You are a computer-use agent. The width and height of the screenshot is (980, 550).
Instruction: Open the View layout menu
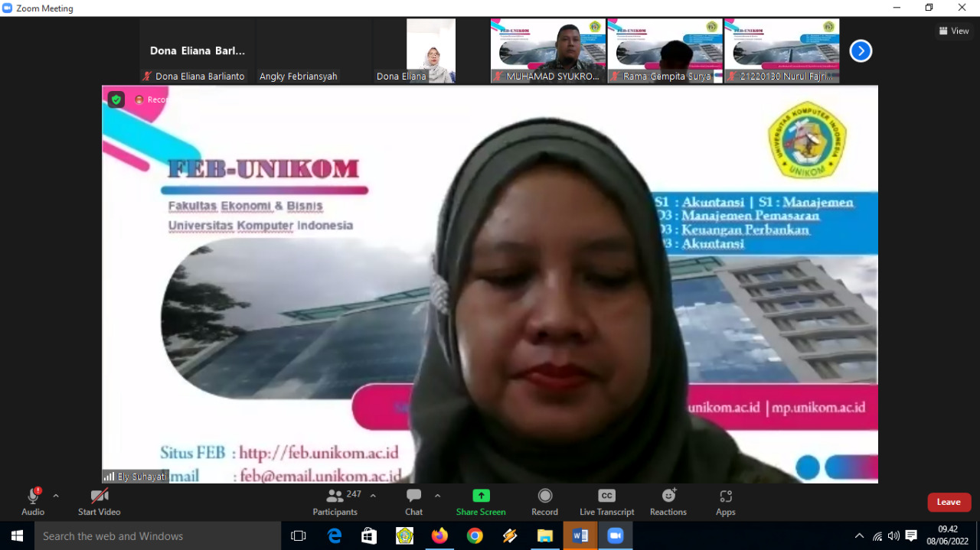coord(954,31)
